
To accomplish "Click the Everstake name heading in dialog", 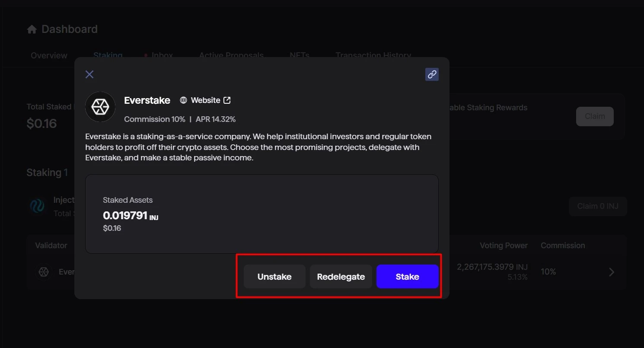I will pyautogui.click(x=147, y=100).
